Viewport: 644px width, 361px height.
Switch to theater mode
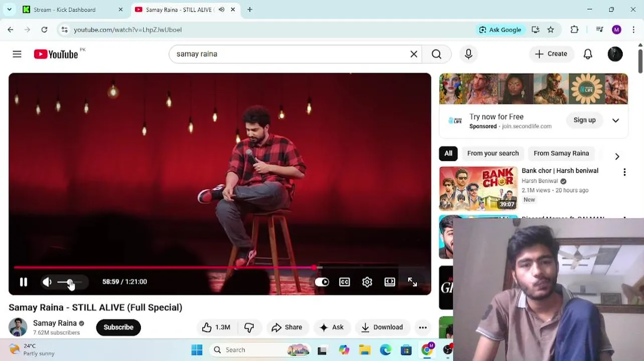390,282
